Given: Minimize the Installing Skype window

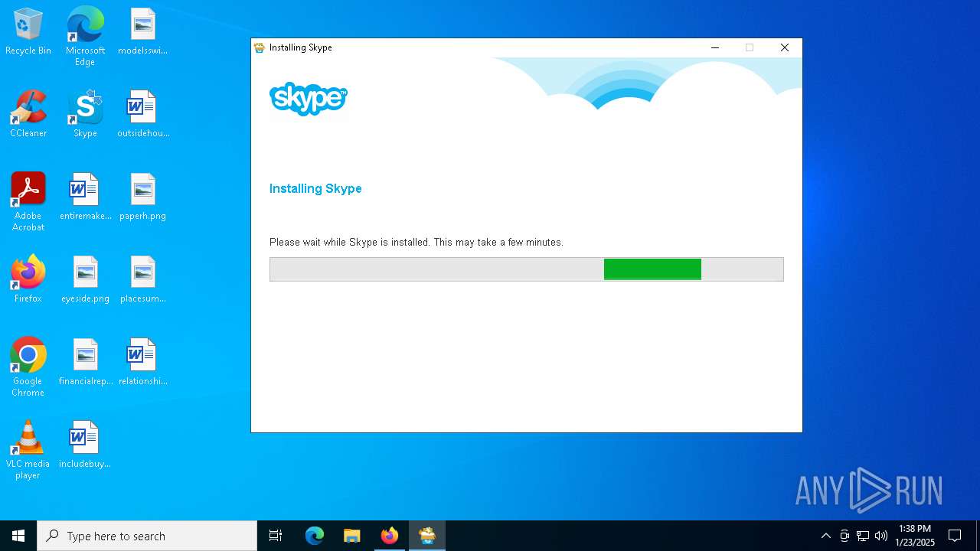Looking at the screenshot, I should (715, 47).
